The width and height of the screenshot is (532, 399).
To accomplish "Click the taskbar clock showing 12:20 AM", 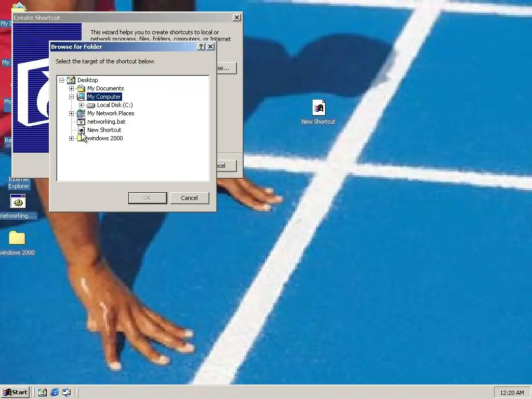I will pos(512,393).
